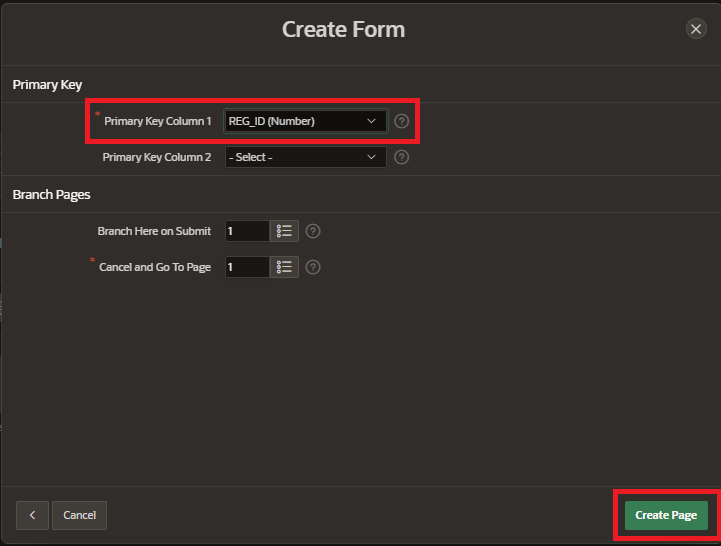Click the Branch Pages section heading

pyautogui.click(x=51, y=194)
